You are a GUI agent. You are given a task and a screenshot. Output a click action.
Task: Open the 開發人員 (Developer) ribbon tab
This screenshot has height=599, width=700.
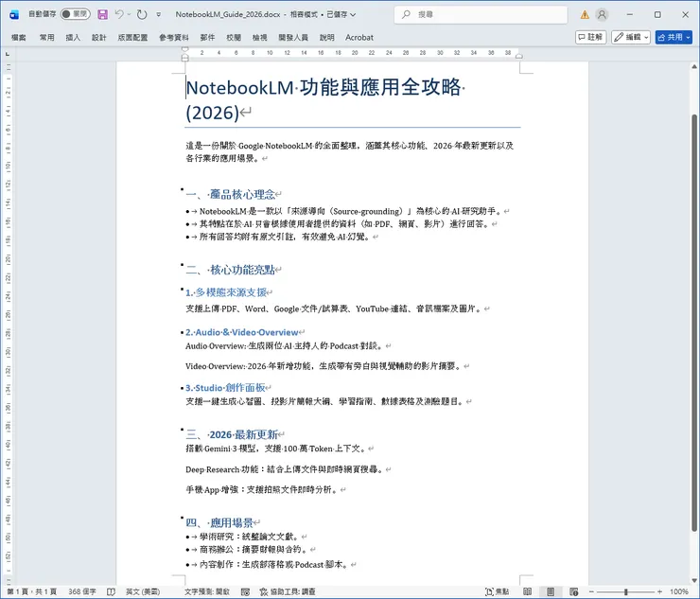[x=293, y=38]
